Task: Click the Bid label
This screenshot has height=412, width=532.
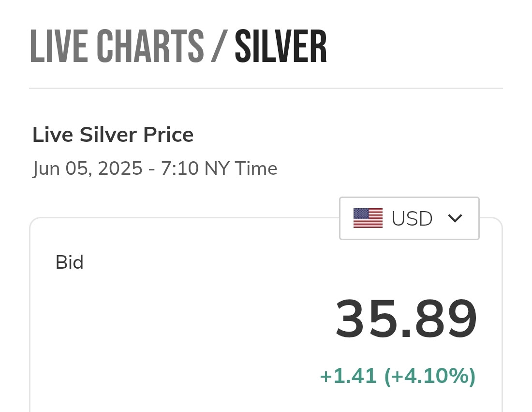Action: pyautogui.click(x=69, y=262)
